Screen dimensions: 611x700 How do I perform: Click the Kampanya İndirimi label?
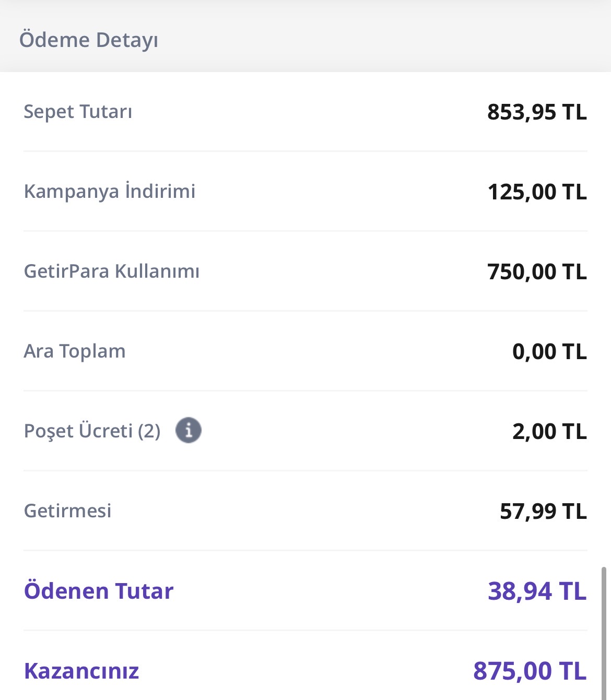pos(110,191)
